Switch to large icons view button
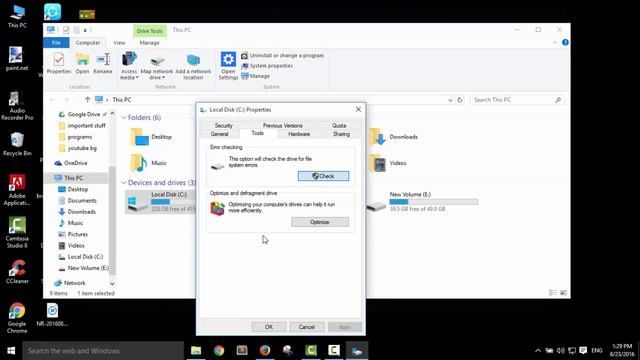 click(x=563, y=293)
